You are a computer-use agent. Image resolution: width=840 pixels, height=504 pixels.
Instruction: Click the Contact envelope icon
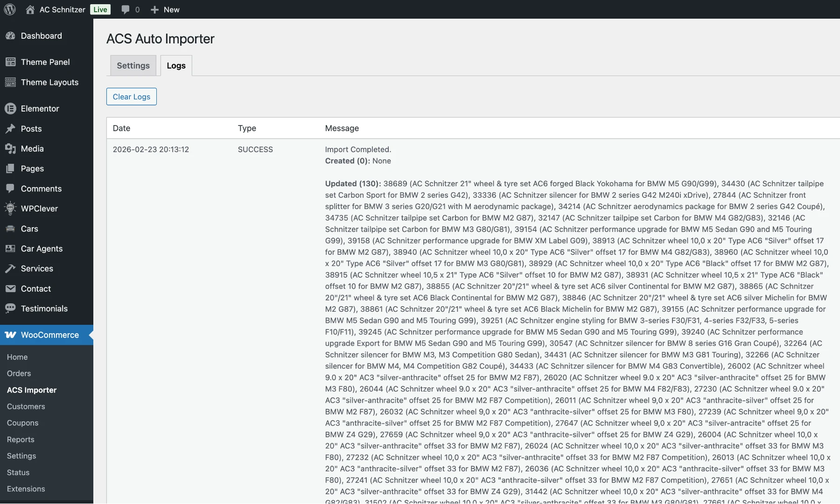coord(10,289)
